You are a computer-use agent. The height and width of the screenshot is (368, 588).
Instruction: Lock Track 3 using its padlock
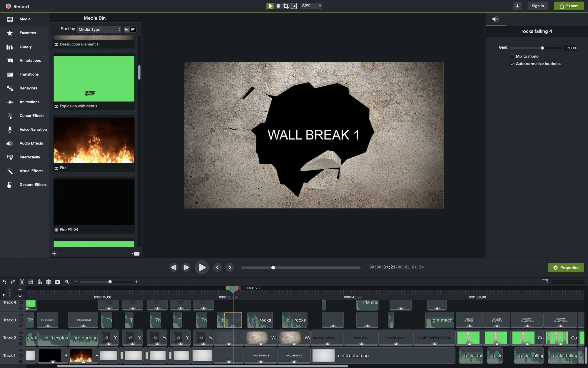point(21,325)
